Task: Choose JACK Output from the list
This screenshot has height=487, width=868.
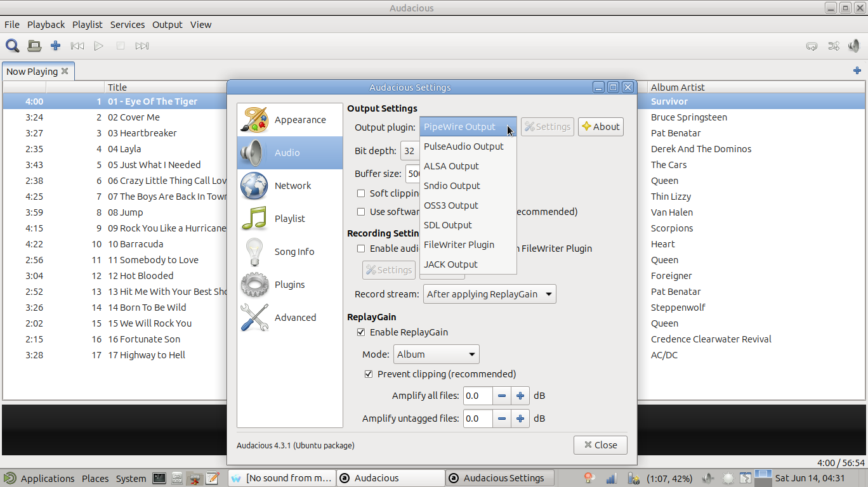Action: (x=468, y=264)
